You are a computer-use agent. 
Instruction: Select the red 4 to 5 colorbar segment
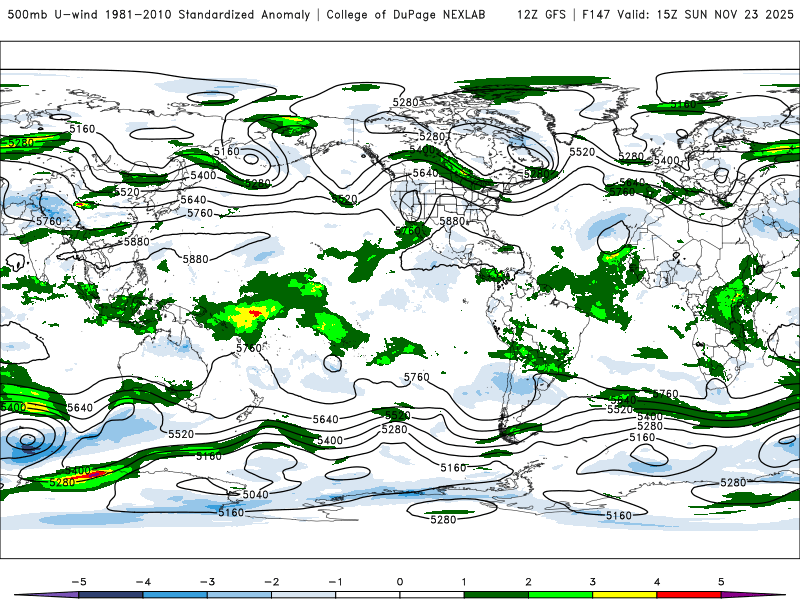coord(689,595)
